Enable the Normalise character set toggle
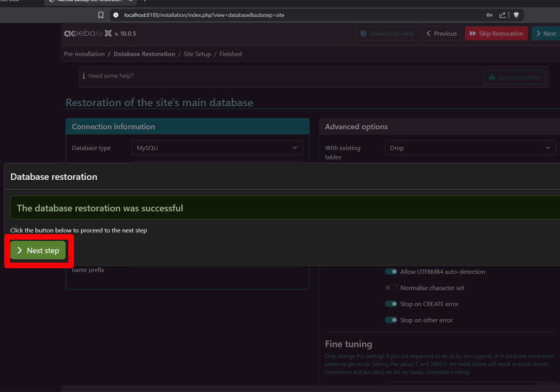Screen dimensions: 560x392 coord(391,288)
